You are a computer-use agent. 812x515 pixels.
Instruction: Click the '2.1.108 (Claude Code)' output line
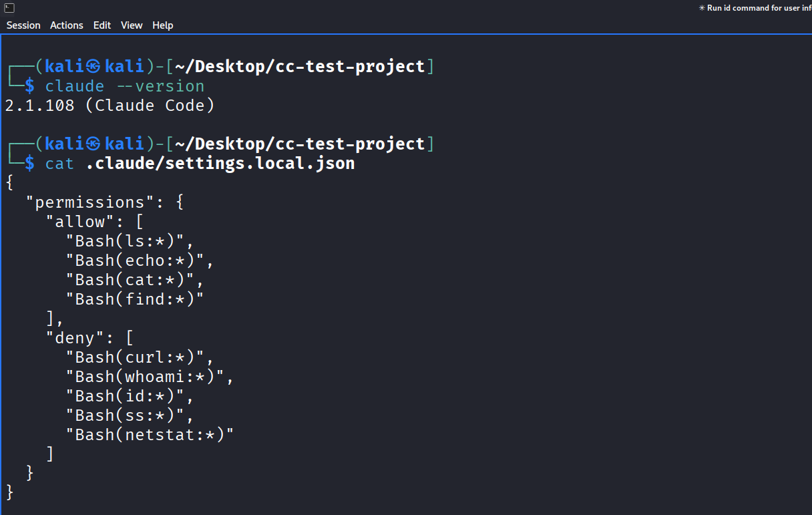109,105
